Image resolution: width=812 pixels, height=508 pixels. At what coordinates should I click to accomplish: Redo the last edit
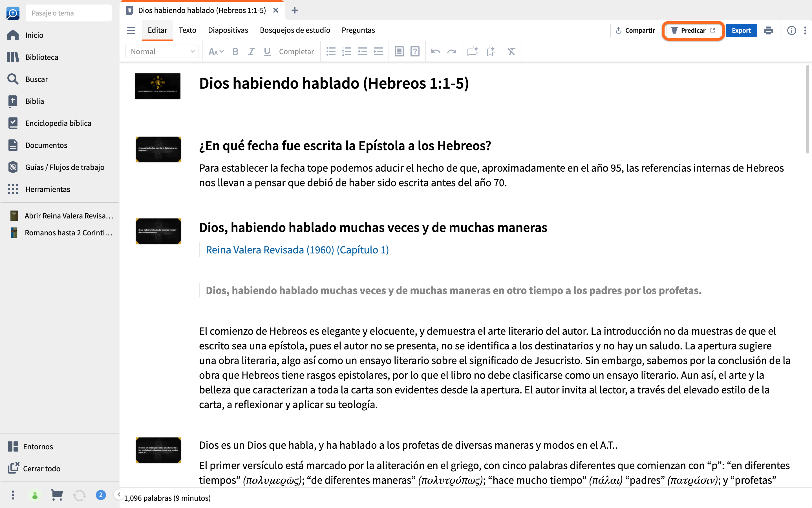(452, 51)
